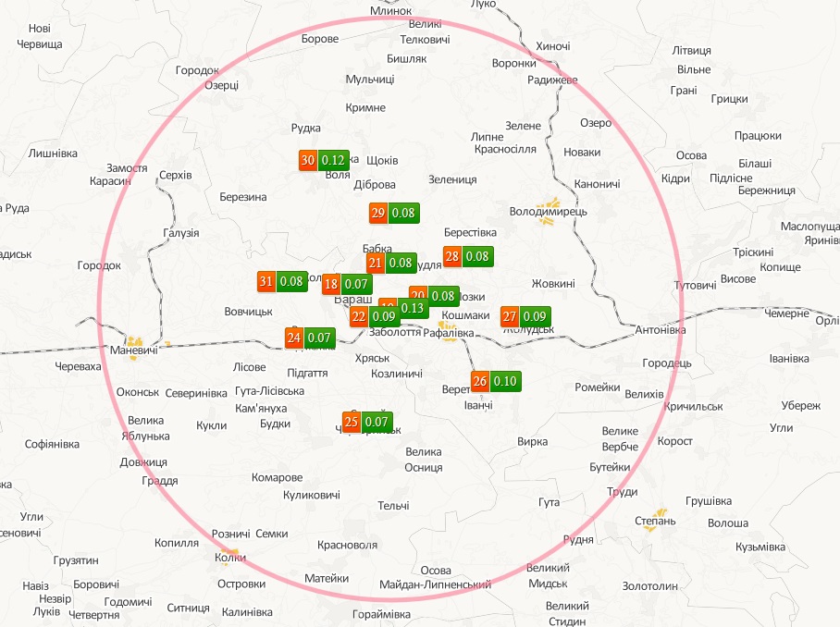The image size is (840, 627).
Task: Click sensor marker 27 near Жолудськ
Action: click(x=525, y=317)
